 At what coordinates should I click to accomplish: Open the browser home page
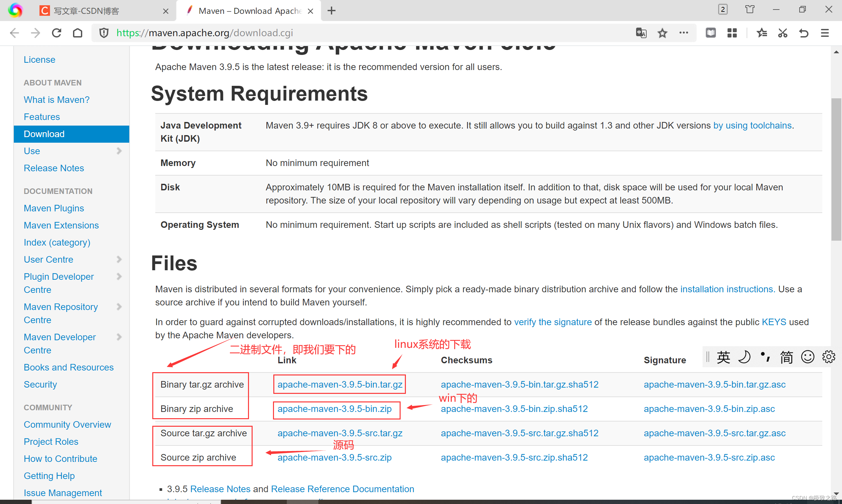coord(78,33)
